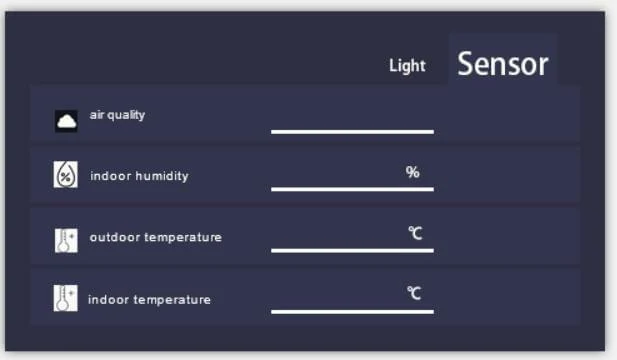The height and width of the screenshot is (360, 617).
Task: Click the outdoor temperature label
Action: coord(156,238)
